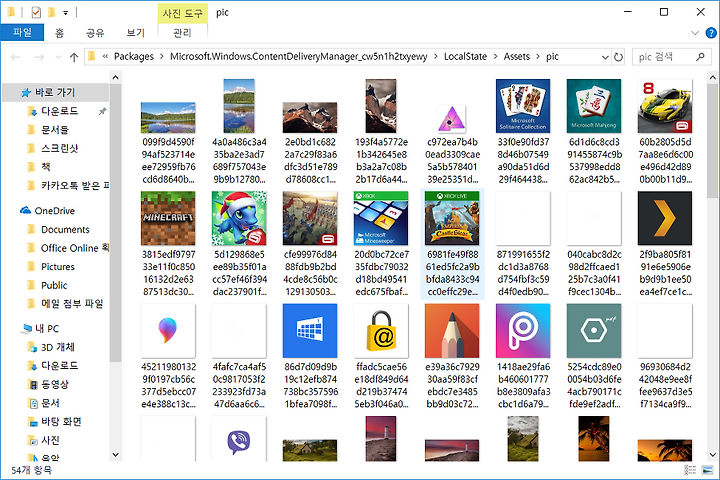
Task: Select the Viber purple phone thumbnail
Action: click(239, 440)
